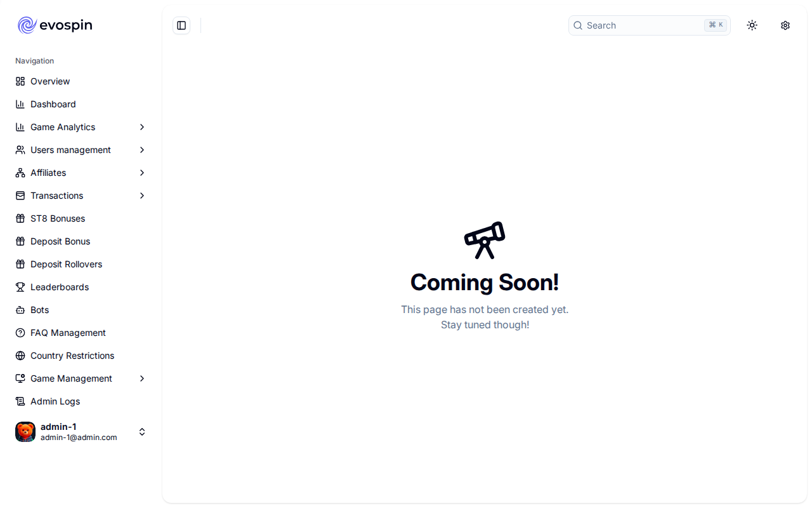
Task: Expand the Affiliates chevron
Action: [x=142, y=173]
